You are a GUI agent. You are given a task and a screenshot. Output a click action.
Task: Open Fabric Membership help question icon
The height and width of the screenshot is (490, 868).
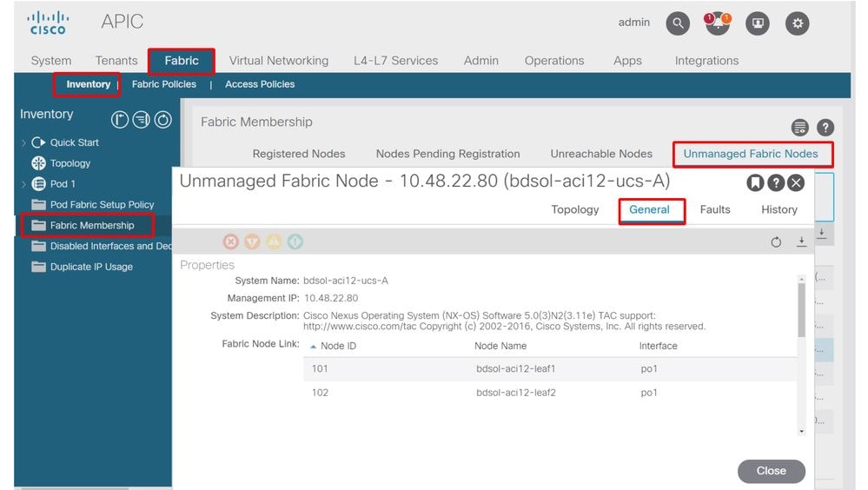click(x=825, y=128)
